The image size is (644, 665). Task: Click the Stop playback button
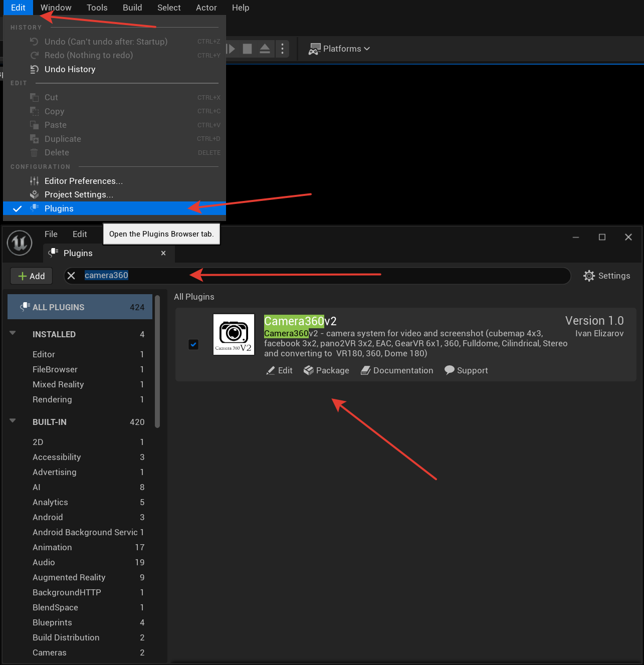click(x=247, y=49)
